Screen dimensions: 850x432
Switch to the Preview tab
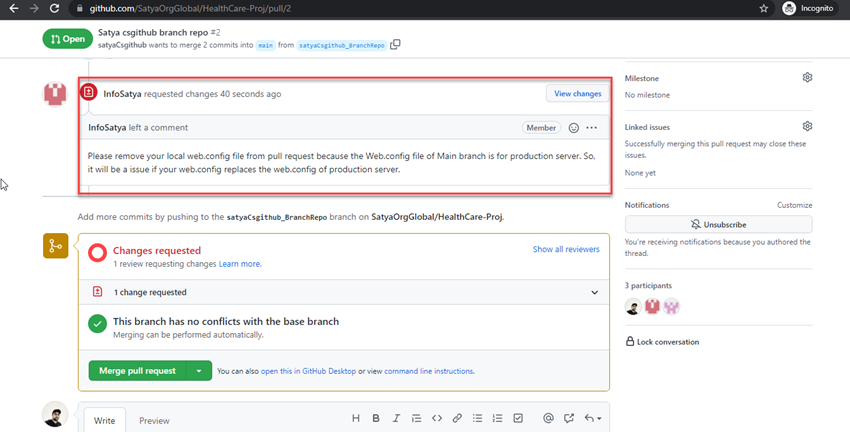(154, 420)
